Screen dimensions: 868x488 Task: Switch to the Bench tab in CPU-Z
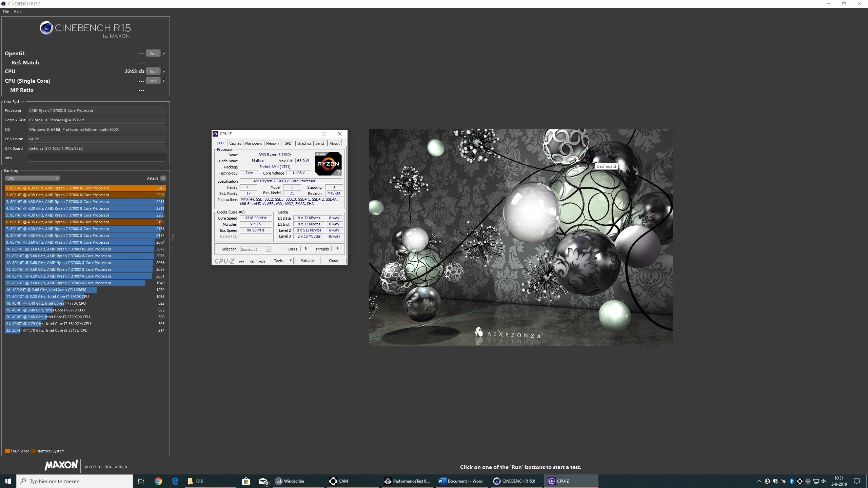tap(320, 143)
